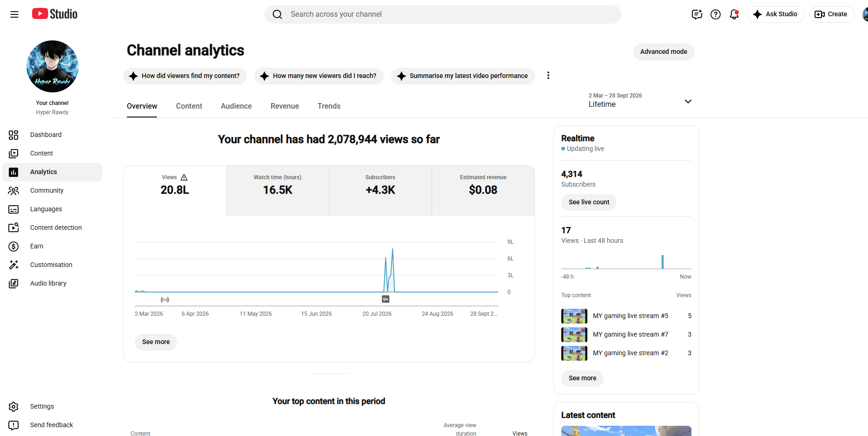Click the "MY gaming live stream #2" title
This screenshot has height=436, width=868.
[631, 353]
